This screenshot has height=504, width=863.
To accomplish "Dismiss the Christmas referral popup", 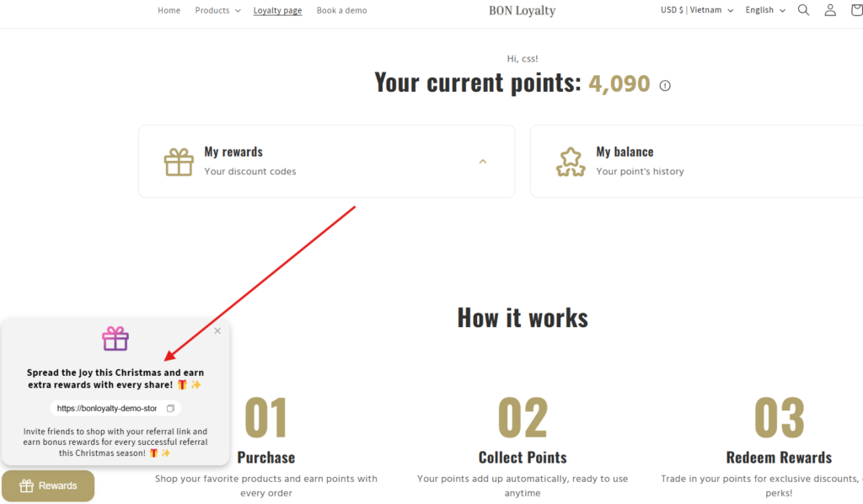I will click(x=217, y=330).
